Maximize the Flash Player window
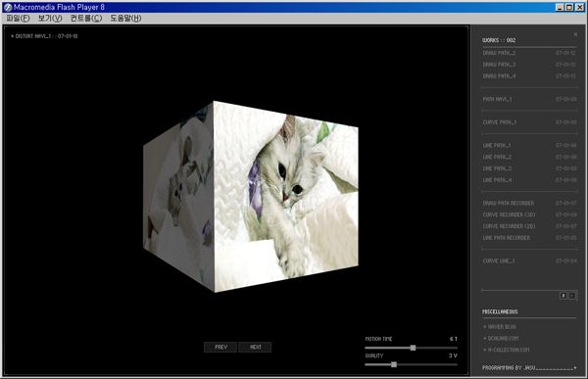This screenshot has width=588, height=379. [568, 7]
